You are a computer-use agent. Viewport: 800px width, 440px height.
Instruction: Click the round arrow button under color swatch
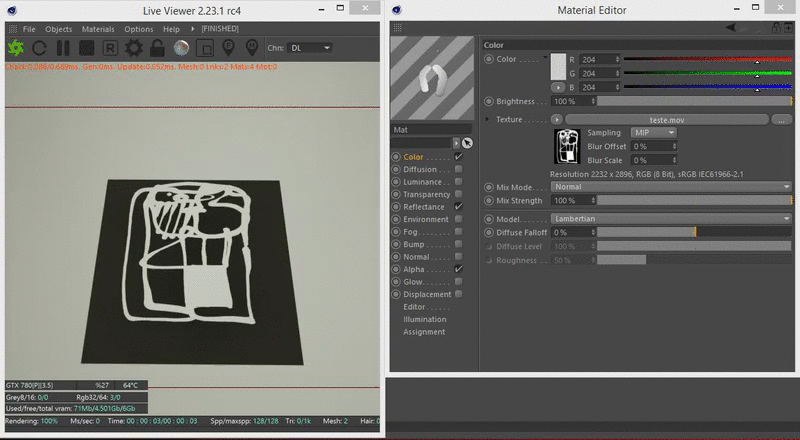(558, 87)
